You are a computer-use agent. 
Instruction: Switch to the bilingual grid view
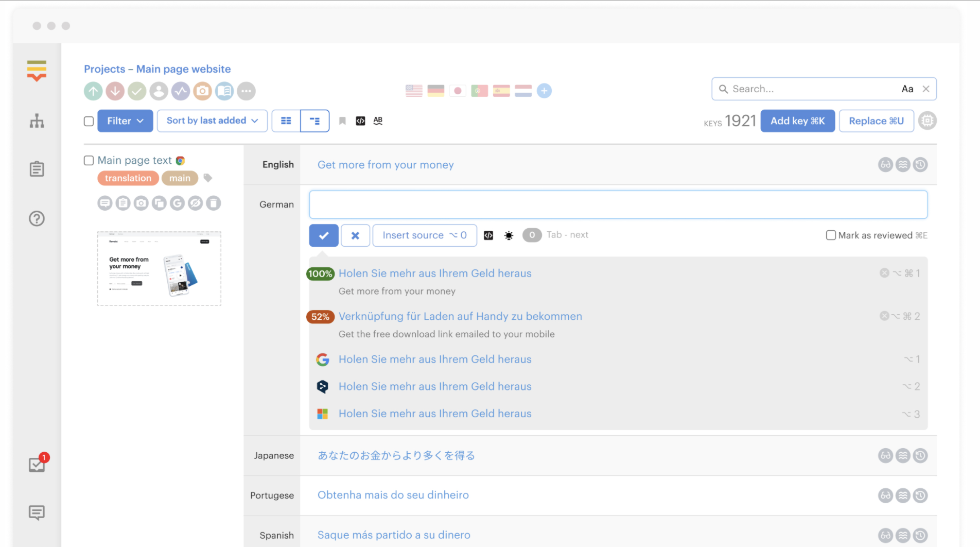pos(286,121)
